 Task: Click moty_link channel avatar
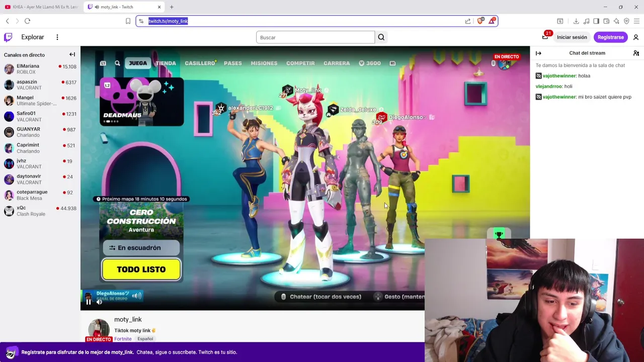coord(99,329)
